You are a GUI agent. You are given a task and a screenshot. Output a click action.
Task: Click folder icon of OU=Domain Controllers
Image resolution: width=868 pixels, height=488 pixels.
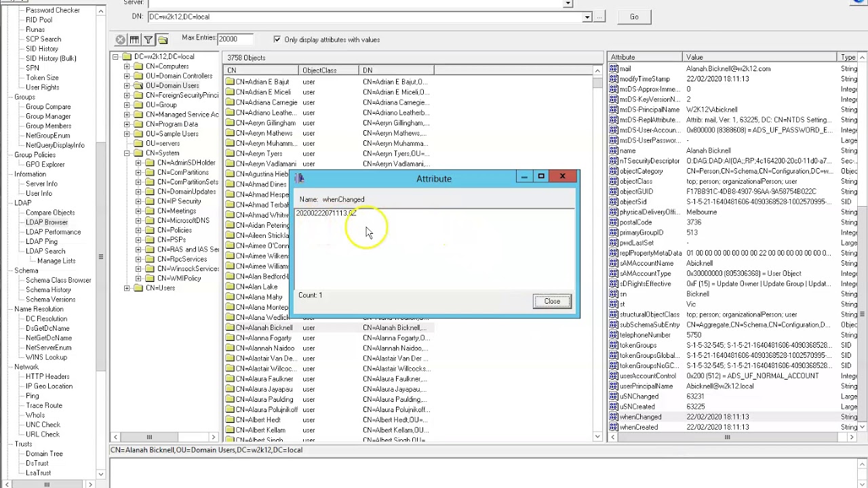(x=138, y=76)
